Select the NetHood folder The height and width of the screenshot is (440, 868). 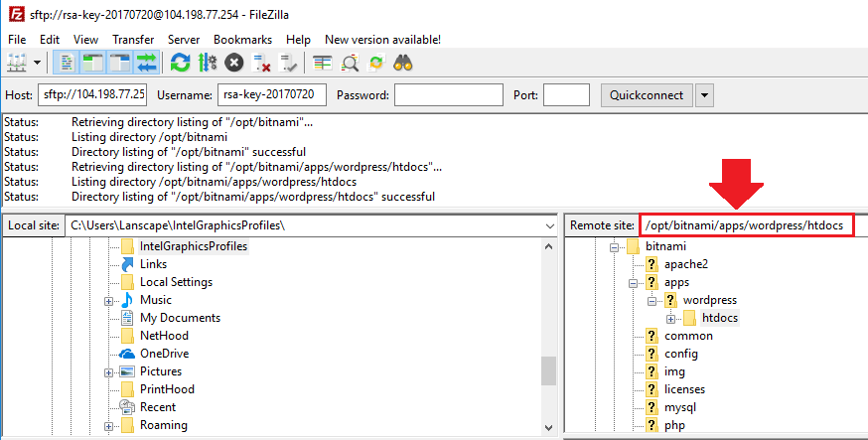point(164,336)
